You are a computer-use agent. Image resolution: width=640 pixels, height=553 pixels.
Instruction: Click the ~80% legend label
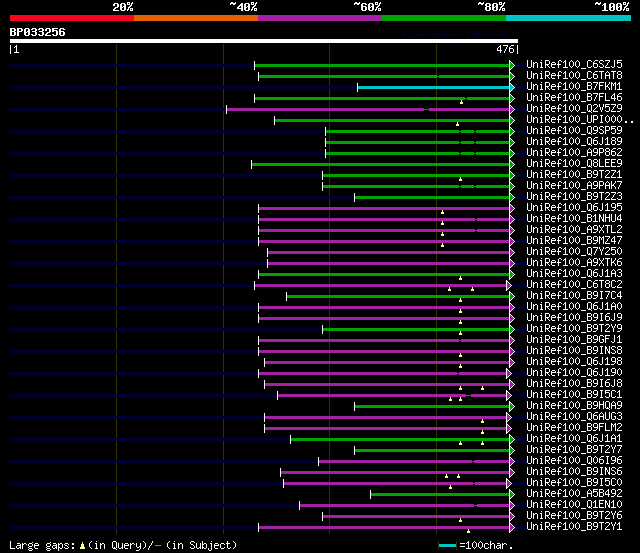click(491, 7)
